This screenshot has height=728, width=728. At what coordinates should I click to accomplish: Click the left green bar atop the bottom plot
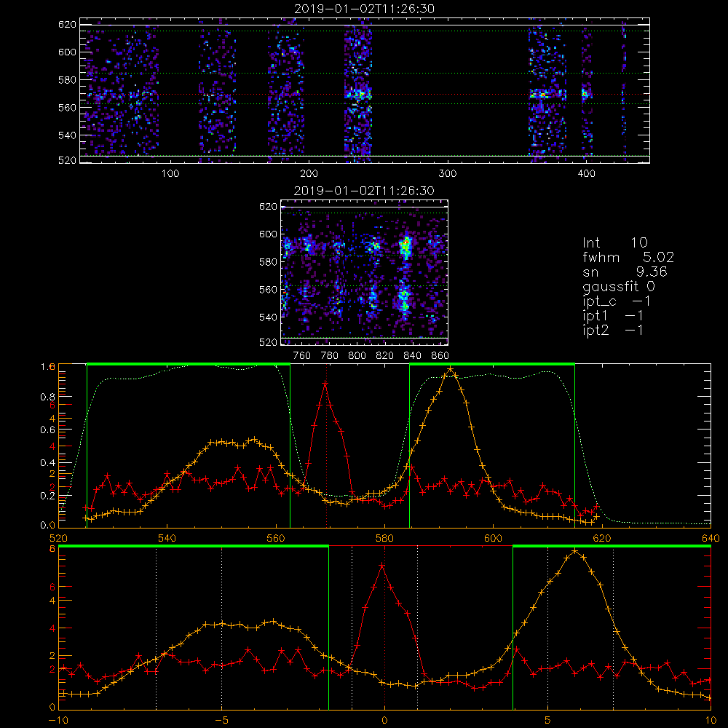pos(194,547)
